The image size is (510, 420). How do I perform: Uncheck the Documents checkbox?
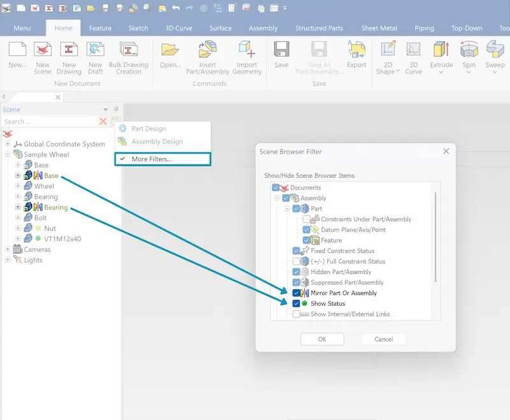pos(276,187)
